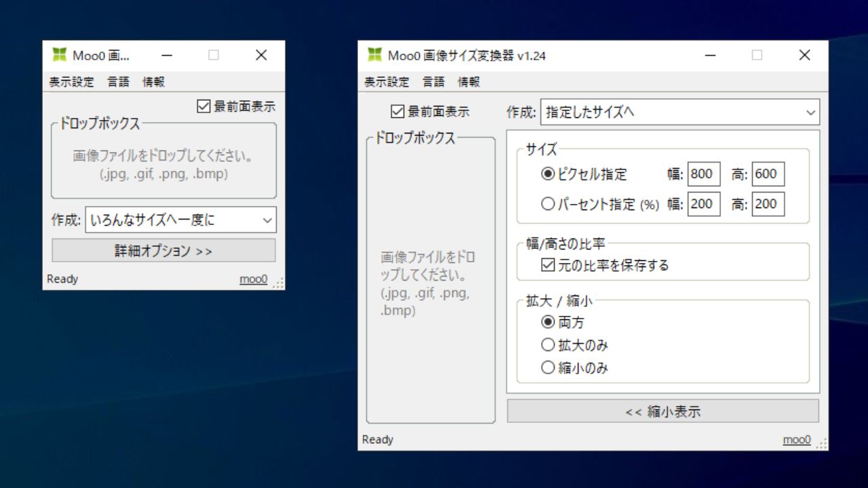Click resize grip icon in small window status bar
Viewport: 868px width, 488px height.
click(x=278, y=283)
